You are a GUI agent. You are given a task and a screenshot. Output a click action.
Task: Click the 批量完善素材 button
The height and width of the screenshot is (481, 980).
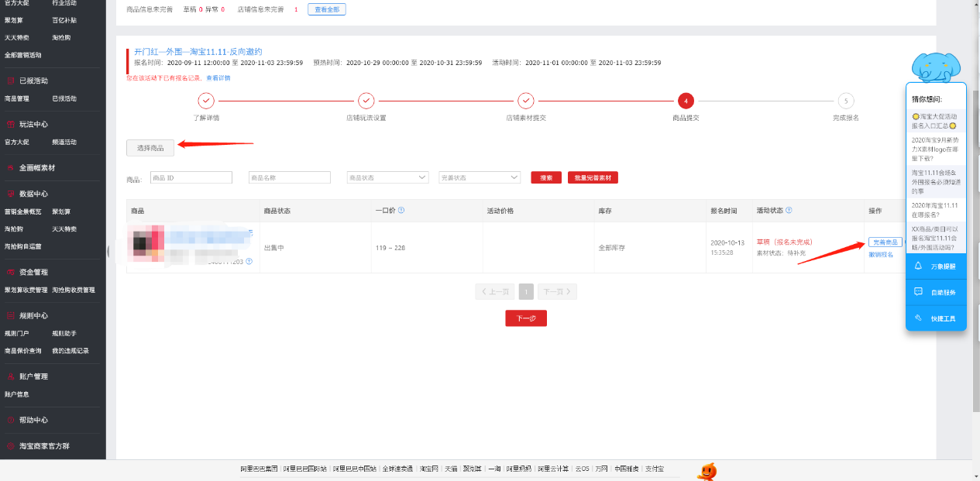pos(593,177)
